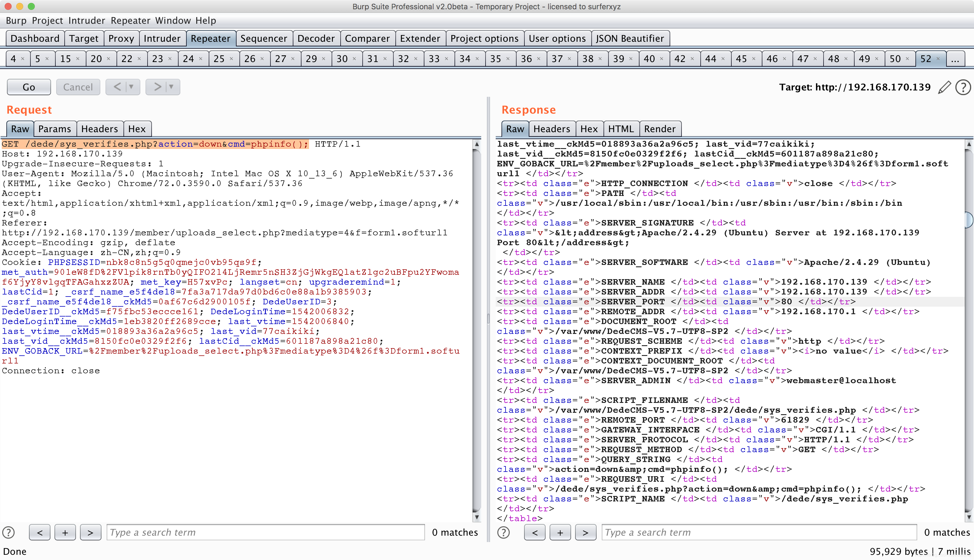Focus the request search term field
This screenshot has height=560, width=974.
pyautogui.click(x=265, y=532)
